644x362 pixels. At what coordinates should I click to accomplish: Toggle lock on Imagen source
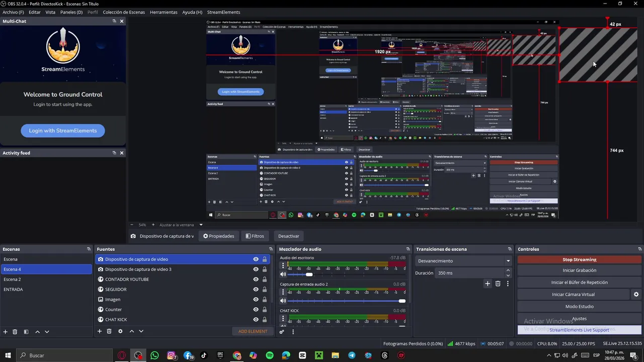(x=265, y=300)
